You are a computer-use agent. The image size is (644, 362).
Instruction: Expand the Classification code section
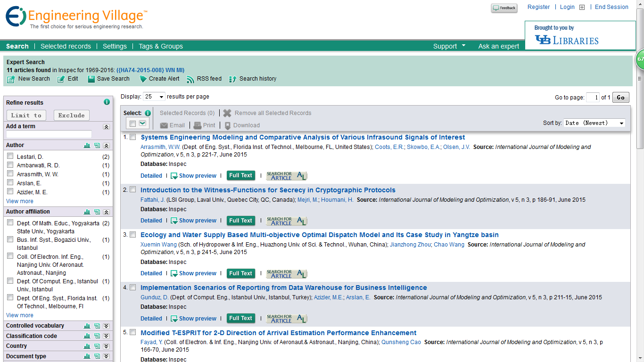[x=107, y=336]
